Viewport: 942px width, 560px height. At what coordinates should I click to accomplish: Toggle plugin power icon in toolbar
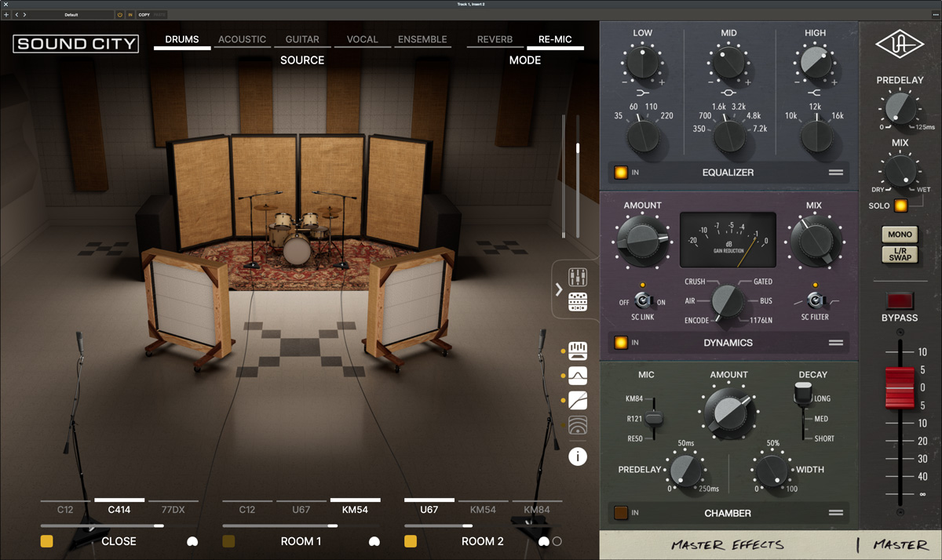pyautogui.click(x=120, y=15)
